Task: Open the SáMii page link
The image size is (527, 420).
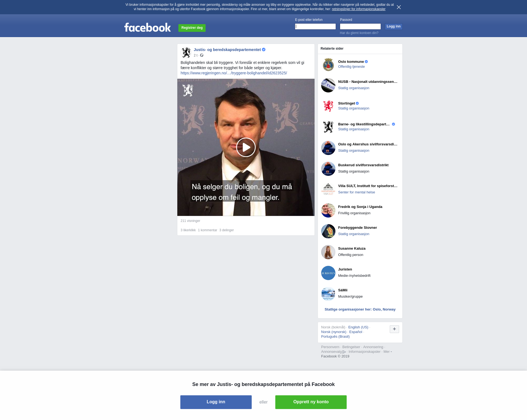Action: [343, 290]
